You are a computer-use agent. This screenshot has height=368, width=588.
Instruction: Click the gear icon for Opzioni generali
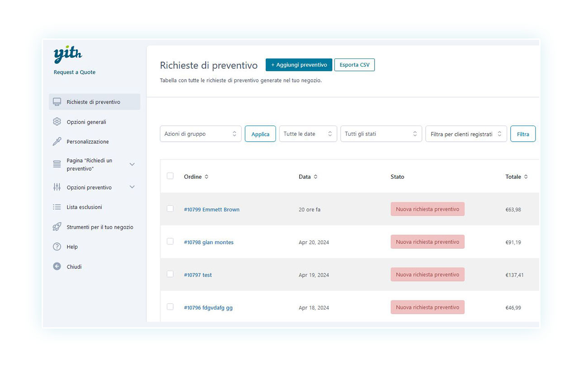click(57, 122)
